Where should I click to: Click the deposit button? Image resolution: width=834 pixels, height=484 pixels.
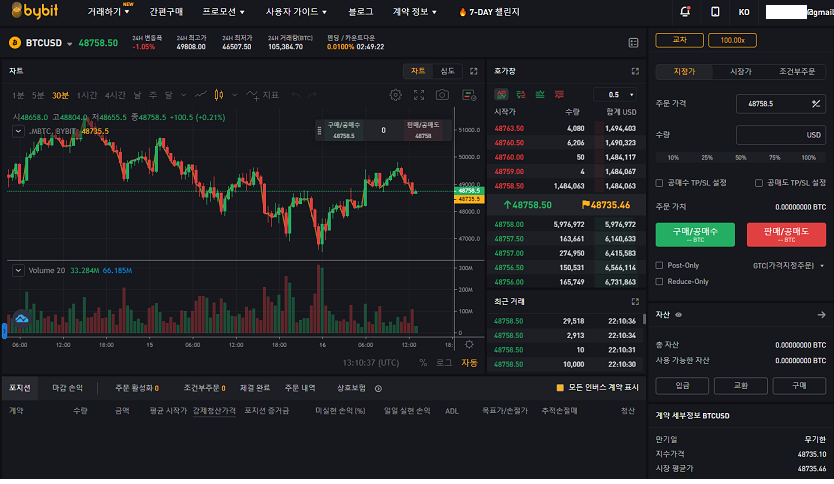682,386
